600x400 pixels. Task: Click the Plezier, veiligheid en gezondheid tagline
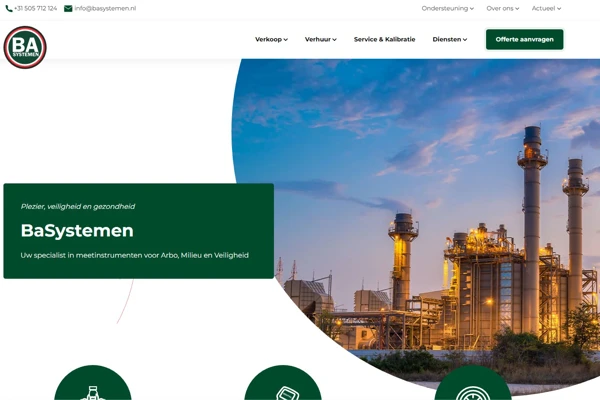[78, 206]
